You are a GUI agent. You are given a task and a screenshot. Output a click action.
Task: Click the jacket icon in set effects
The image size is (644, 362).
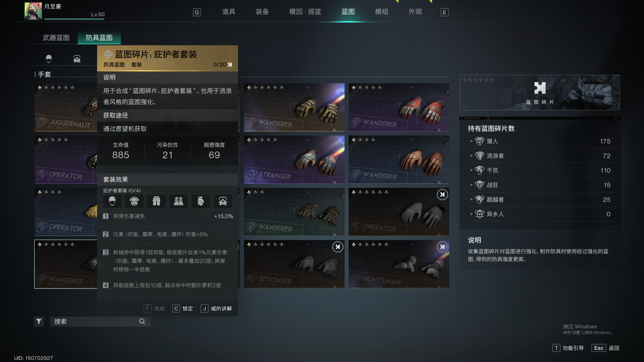click(134, 201)
